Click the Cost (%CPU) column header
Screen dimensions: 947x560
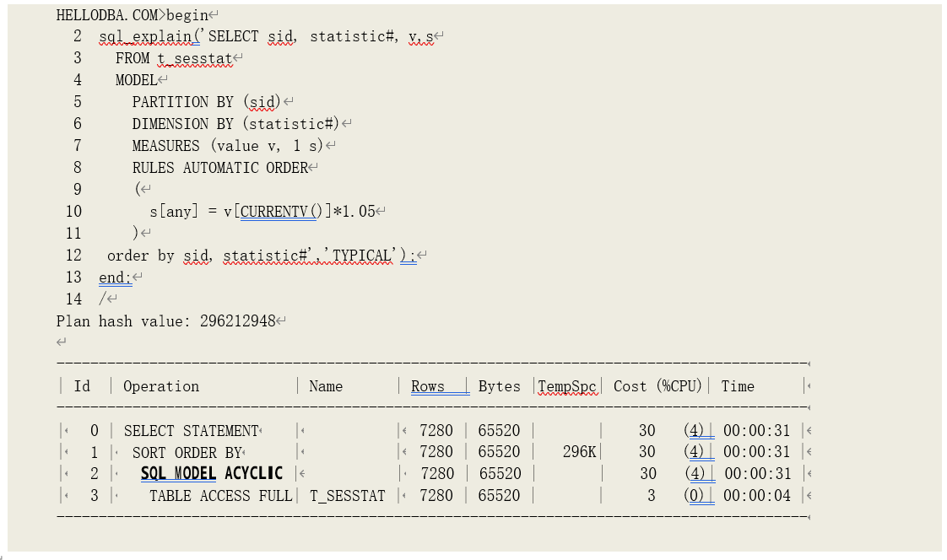(x=657, y=386)
